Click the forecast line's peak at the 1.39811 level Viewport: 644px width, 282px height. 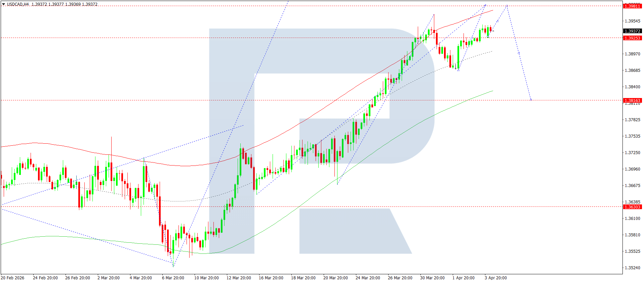(507, 6)
